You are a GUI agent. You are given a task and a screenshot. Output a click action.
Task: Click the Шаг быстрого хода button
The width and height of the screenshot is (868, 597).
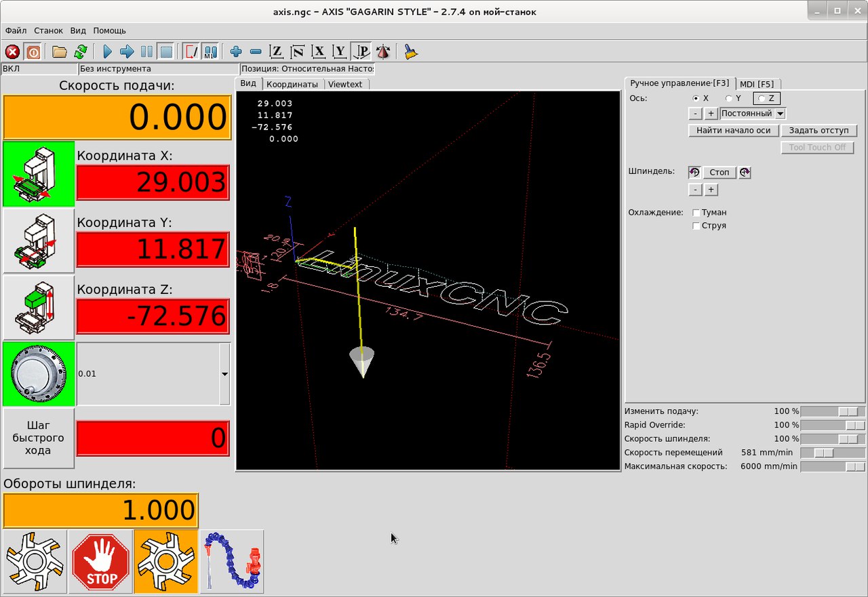(39, 438)
